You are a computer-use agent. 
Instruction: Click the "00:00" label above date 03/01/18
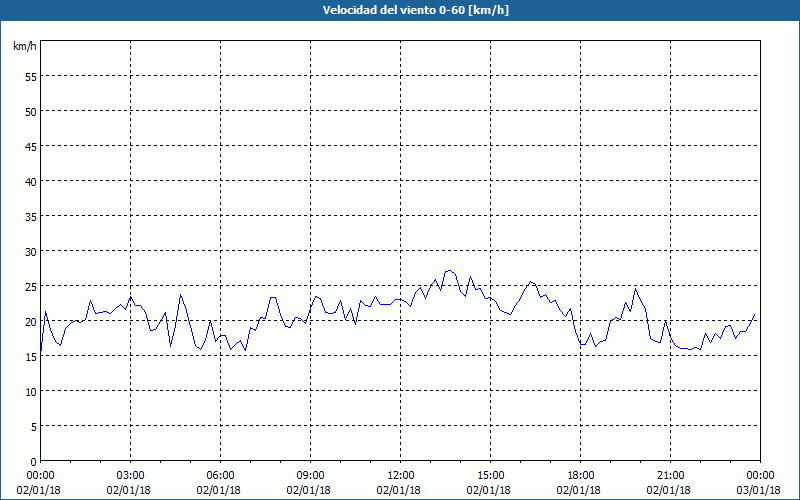pyautogui.click(x=761, y=476)
